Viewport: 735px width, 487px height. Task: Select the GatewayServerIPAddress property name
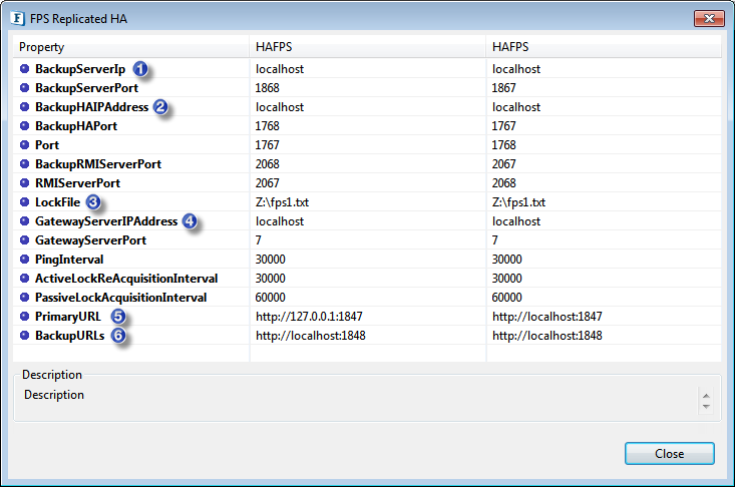click(x=106, y=221)
